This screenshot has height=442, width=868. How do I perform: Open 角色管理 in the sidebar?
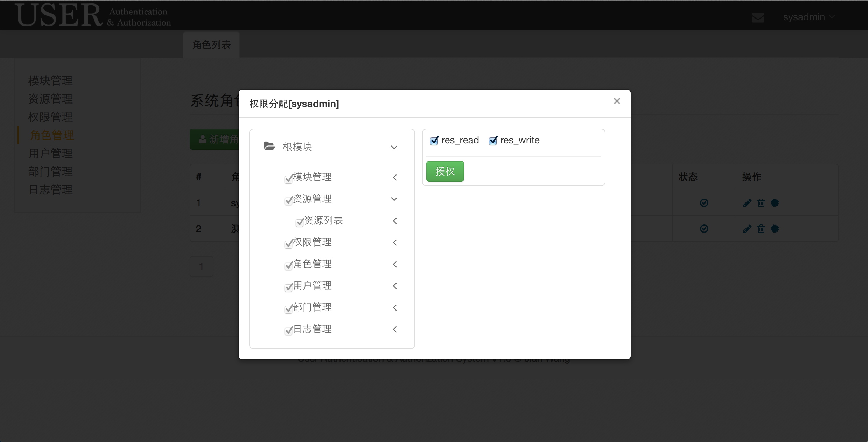click(52, 135)
